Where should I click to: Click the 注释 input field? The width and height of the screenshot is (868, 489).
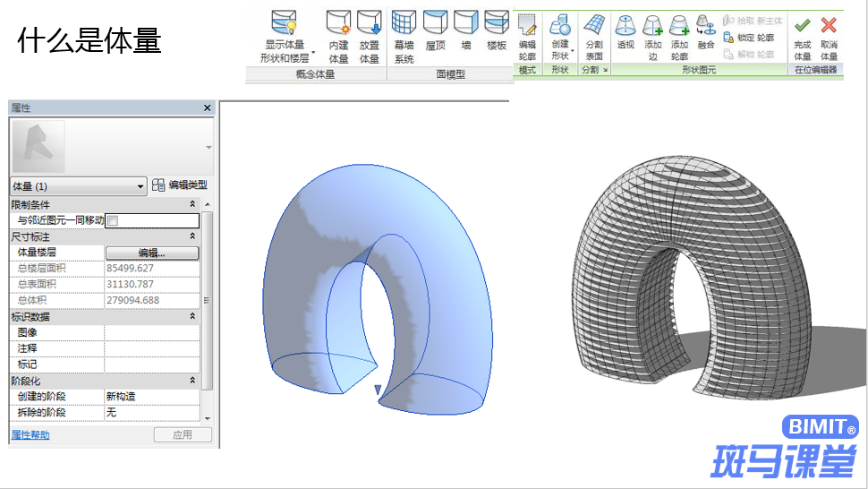pos(152,348)
